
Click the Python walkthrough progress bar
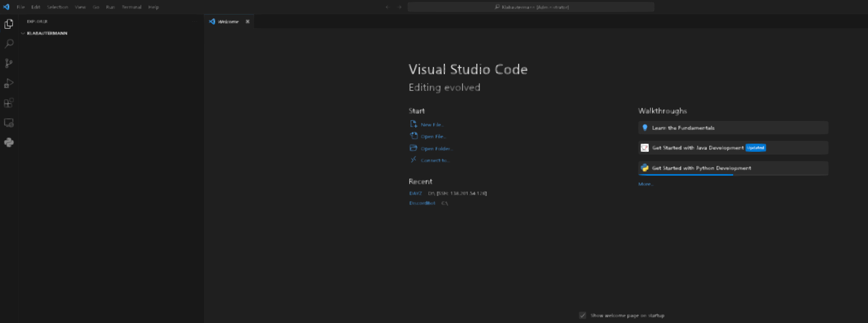pos(733,175)
